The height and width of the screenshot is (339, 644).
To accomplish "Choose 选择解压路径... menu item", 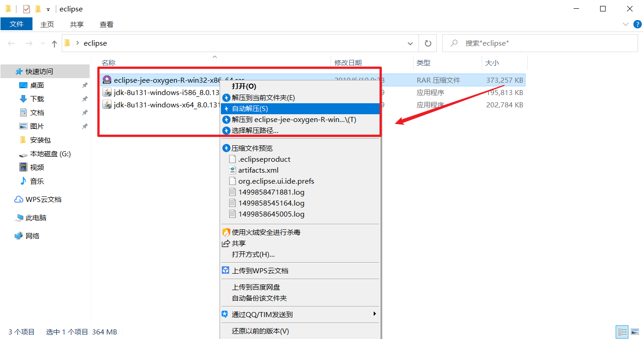I will click(300, 131).
